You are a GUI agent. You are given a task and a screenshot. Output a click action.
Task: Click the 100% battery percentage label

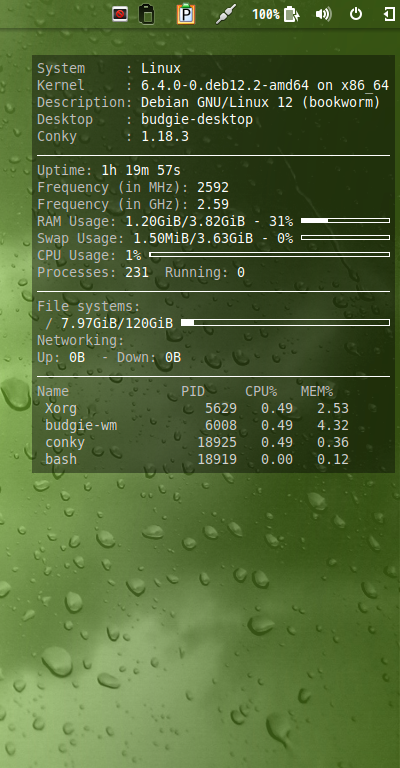(266, 14)
